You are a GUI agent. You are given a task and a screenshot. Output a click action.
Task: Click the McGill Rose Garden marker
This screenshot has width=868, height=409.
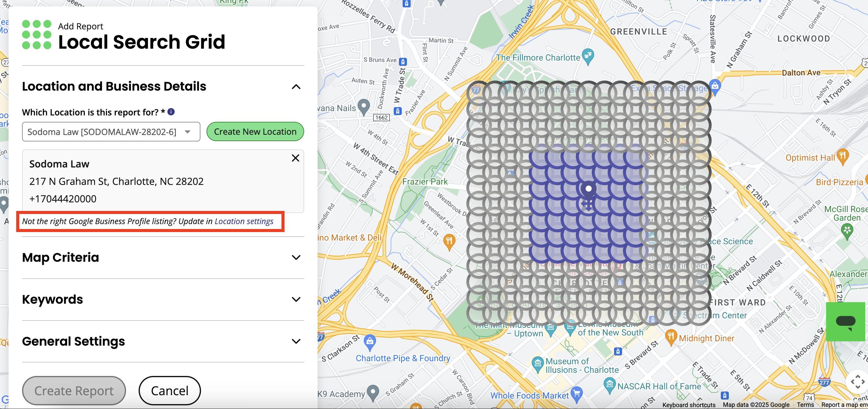(x=847, y=232)
